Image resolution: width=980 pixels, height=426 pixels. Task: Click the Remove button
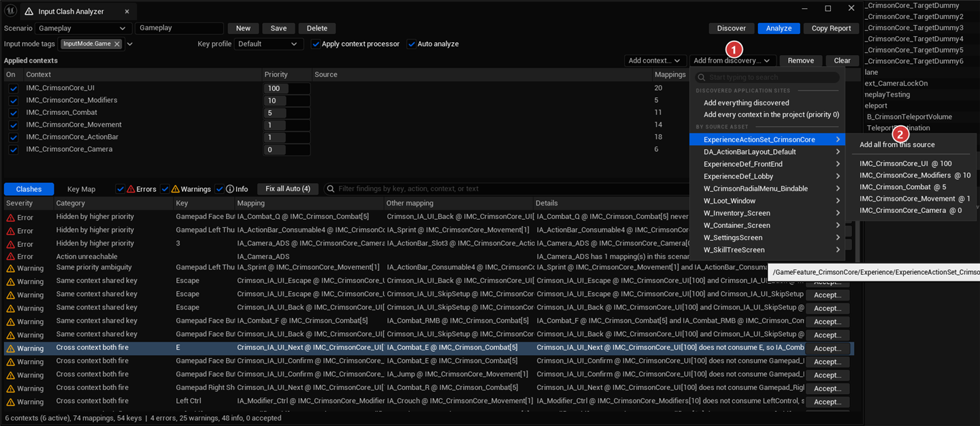pyautogui.click(x=801, y=61)
